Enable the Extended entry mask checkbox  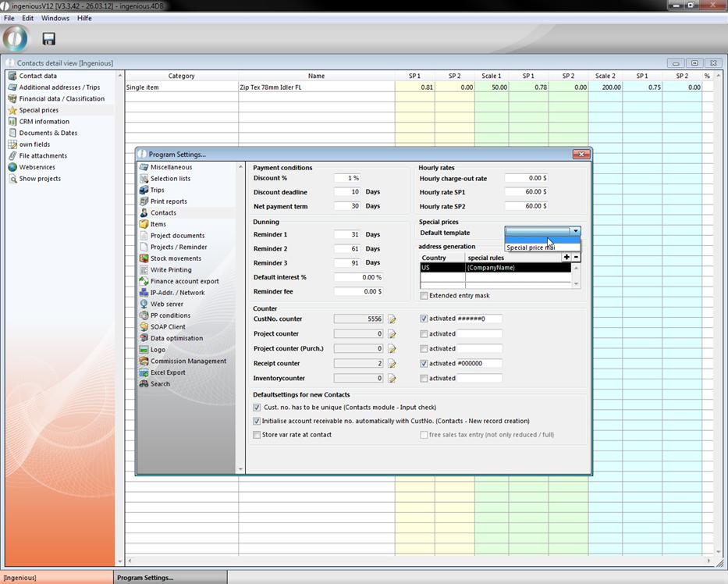point(424,296)
